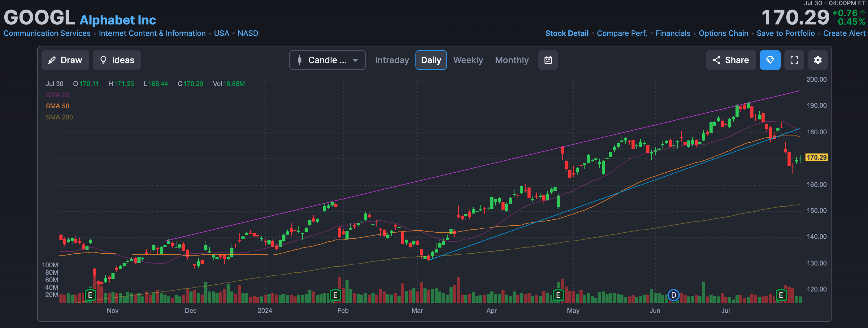Select the Intraday timeframe
This screenshot has width=868, height=328.
392,60
